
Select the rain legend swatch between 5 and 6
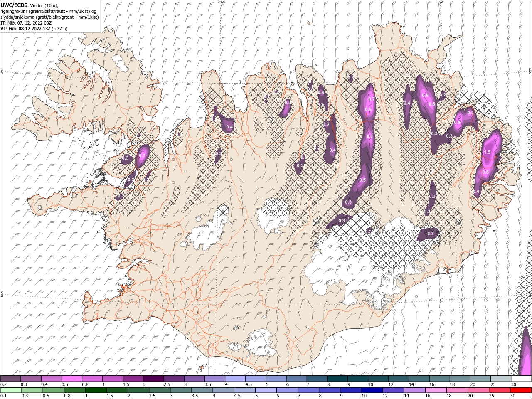click(266, 390)
